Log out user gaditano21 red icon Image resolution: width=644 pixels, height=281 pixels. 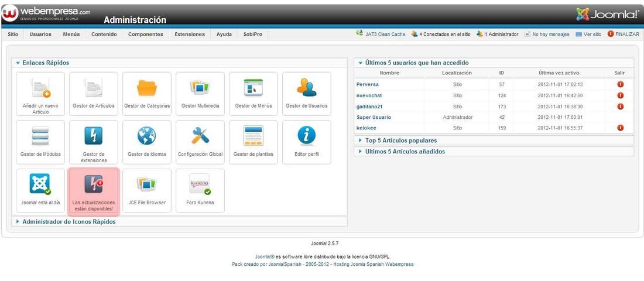620,107
